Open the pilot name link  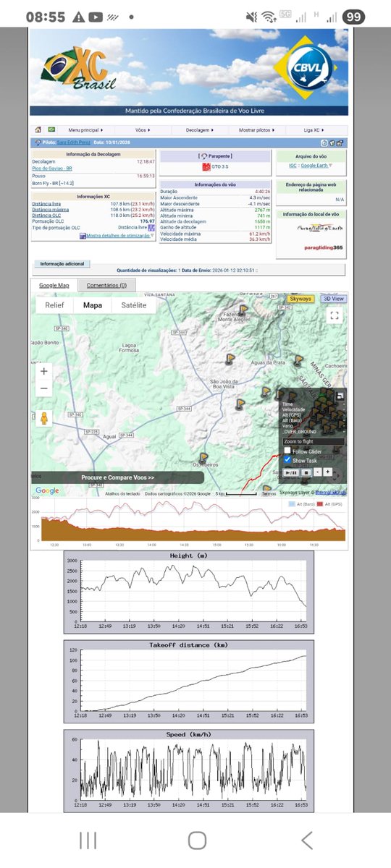click(74, 143)
